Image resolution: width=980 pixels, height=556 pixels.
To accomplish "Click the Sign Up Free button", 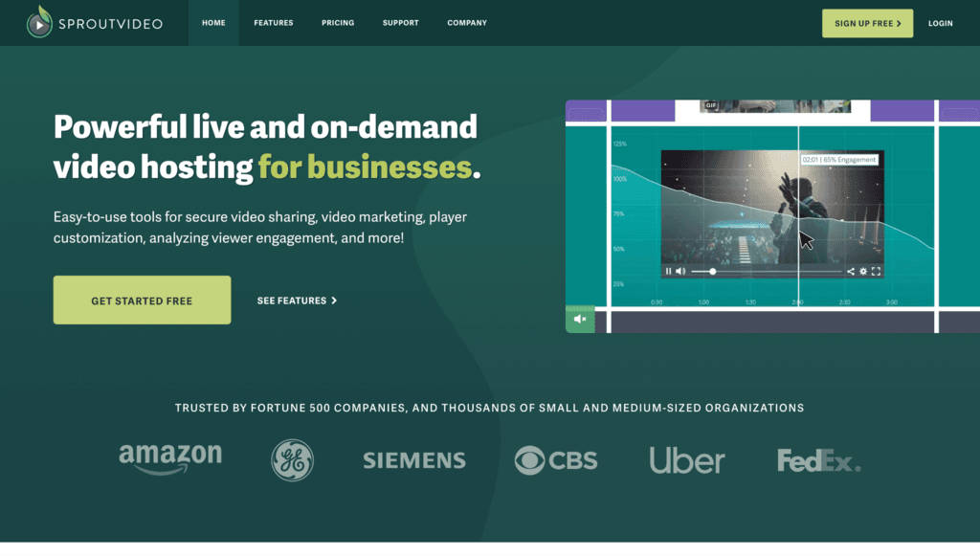I will (x=867, y=23).
